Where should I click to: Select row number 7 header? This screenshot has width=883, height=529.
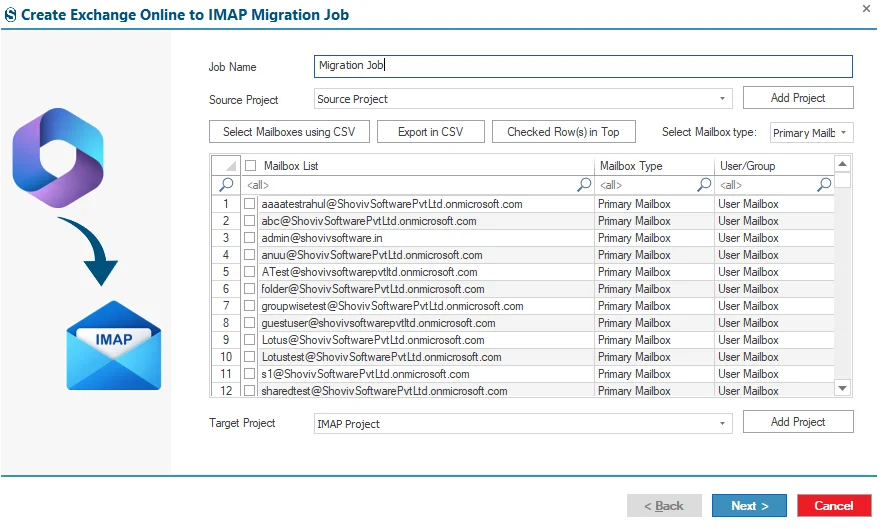[226, 306]
